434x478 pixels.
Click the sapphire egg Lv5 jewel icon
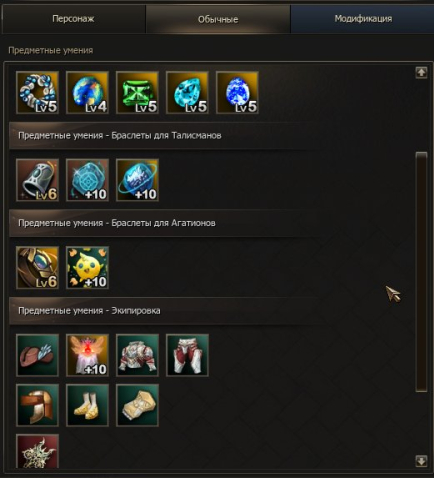click(x=237, y=93)
